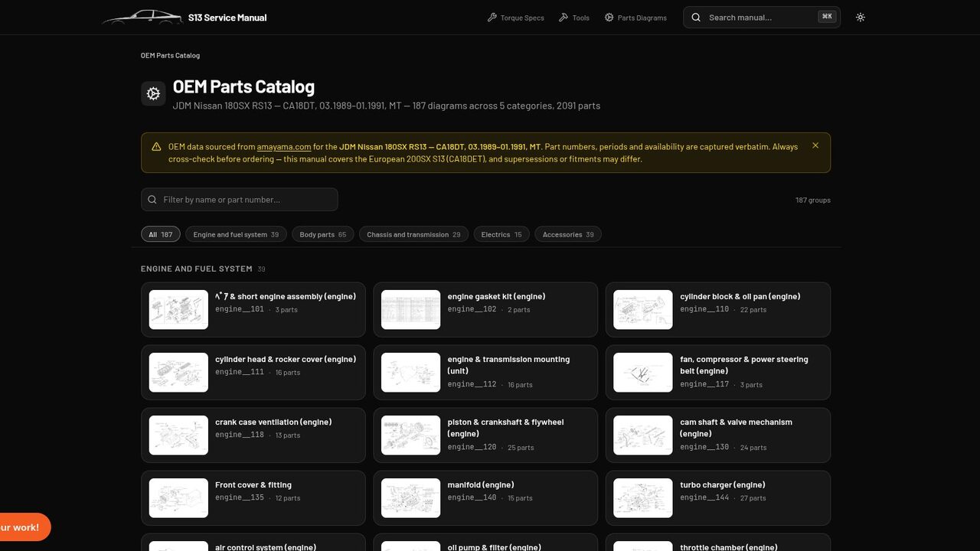980x551 pixels.
Task: Open throttle chamber (engine) card
Action: (x=718, y=542)
